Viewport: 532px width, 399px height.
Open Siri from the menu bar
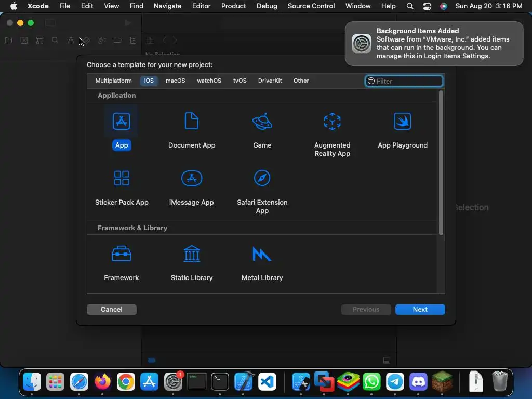[x=444, y=6]
